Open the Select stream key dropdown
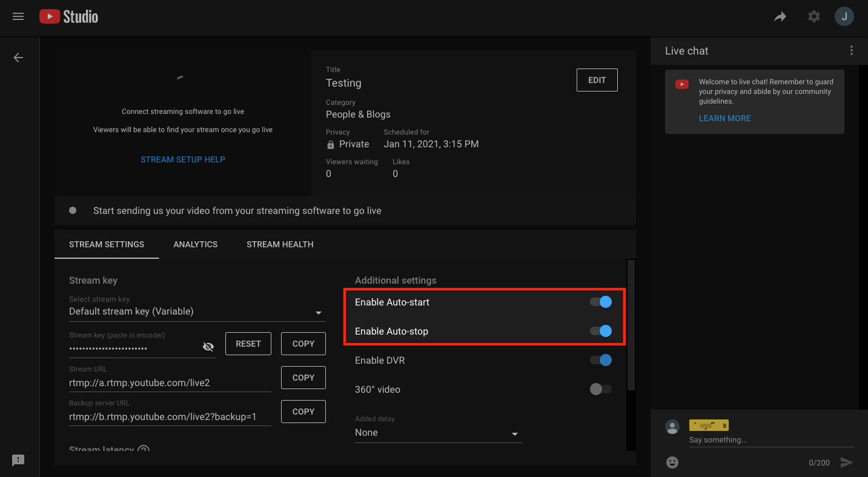 pyautogui.click(x=318, y=312)
